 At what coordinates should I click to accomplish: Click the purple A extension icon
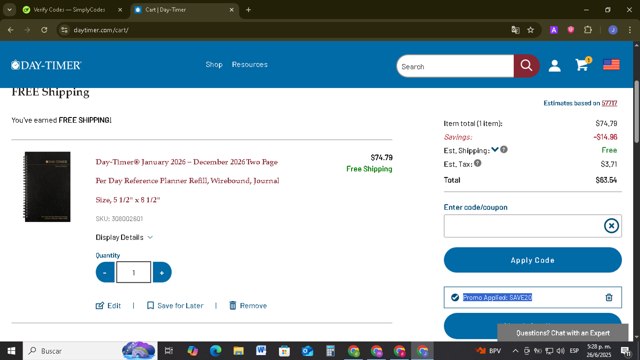[553, 30]
